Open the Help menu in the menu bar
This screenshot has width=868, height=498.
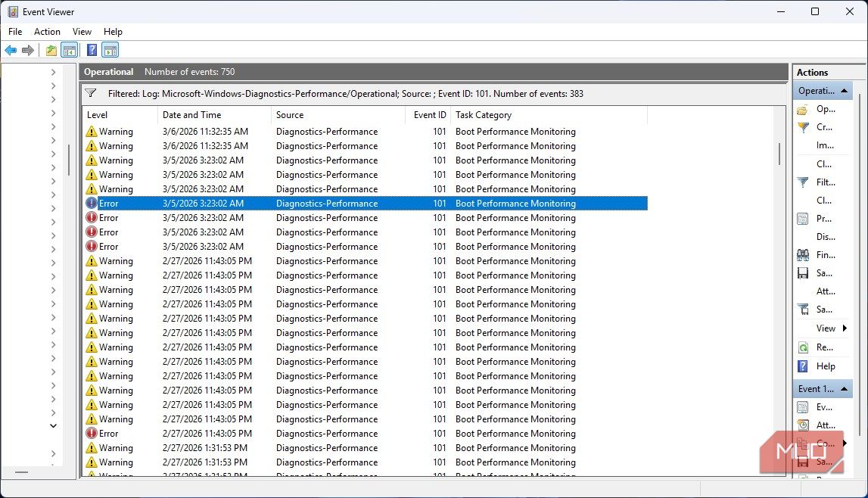pyautogui.click(x=113, y=32)
